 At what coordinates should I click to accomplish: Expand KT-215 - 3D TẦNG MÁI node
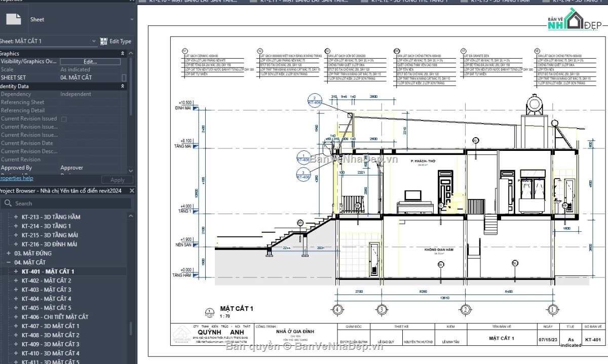coord(16,235)
